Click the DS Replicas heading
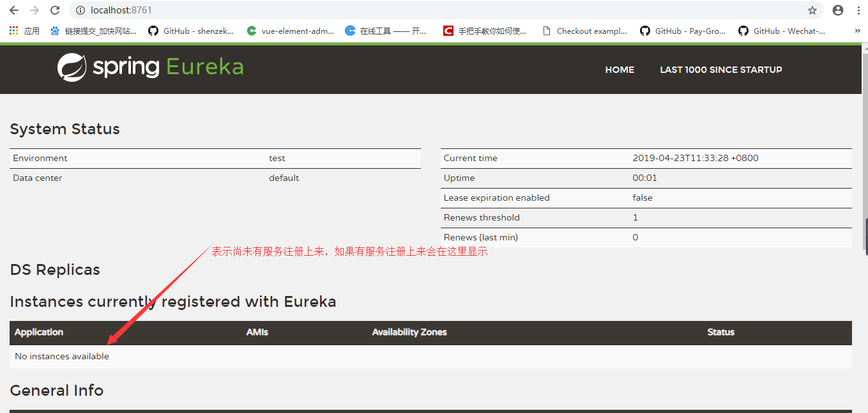Viewport: 868px width, 413px height. click(x=55, y=270)
